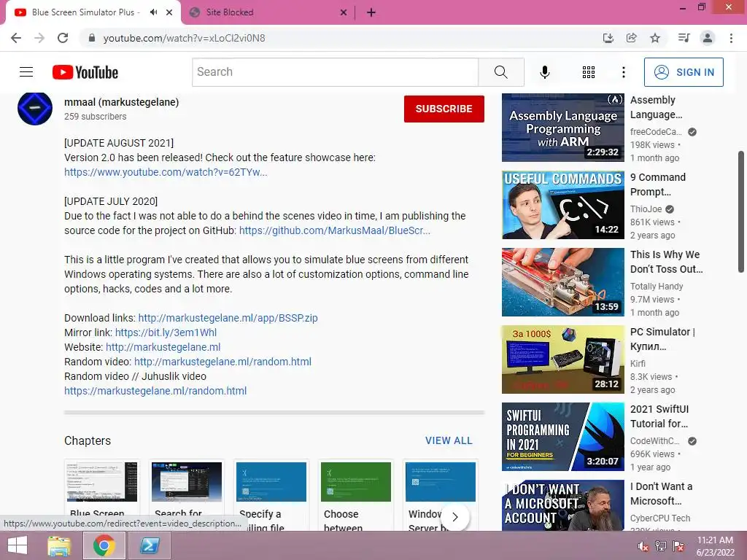Viewport: 747px width, 560px height.
Task: Go back with the browser back arrow
Action: [x=16, y=38]
